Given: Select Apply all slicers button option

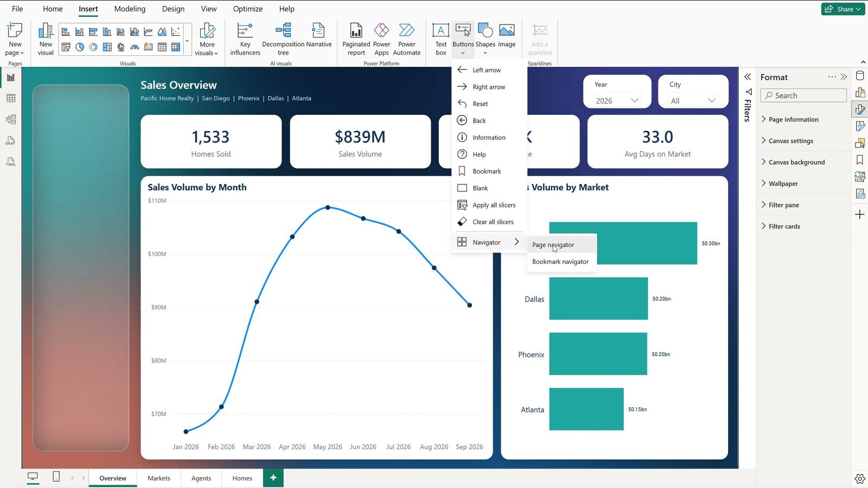Looking at the screenshot, I should pyautogui.click(x=489, y=205).
